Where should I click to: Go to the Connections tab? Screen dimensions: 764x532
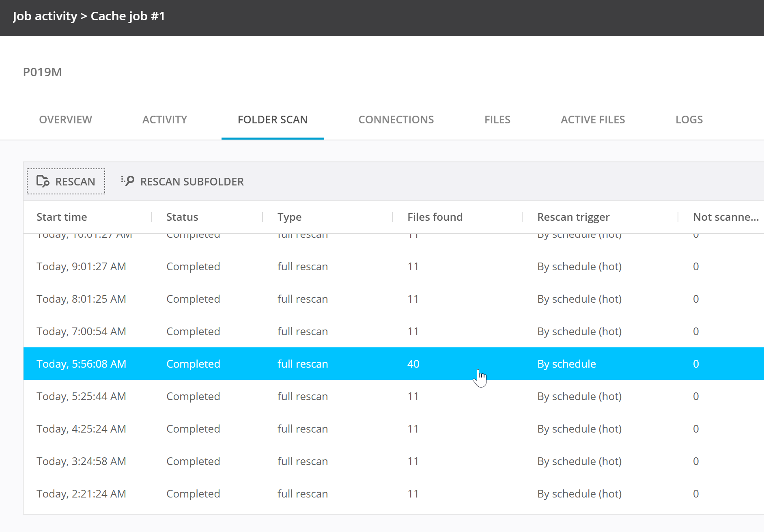point(396,120)
